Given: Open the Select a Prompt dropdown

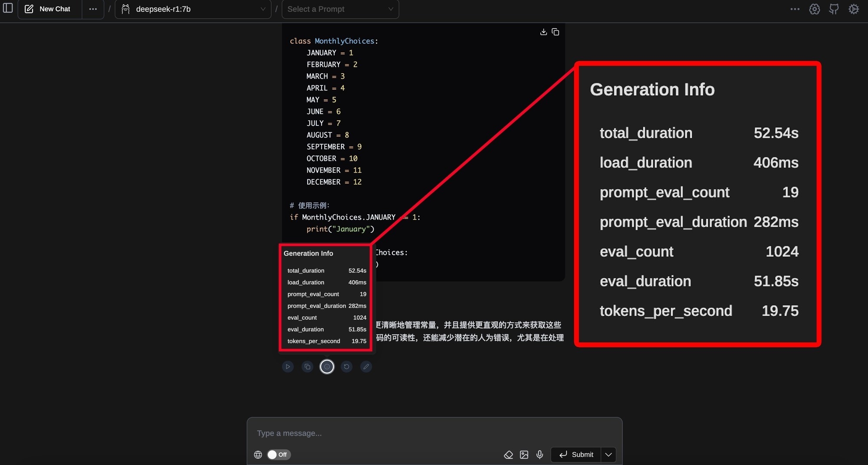Looking at the screenshot, I should (340, 9).
